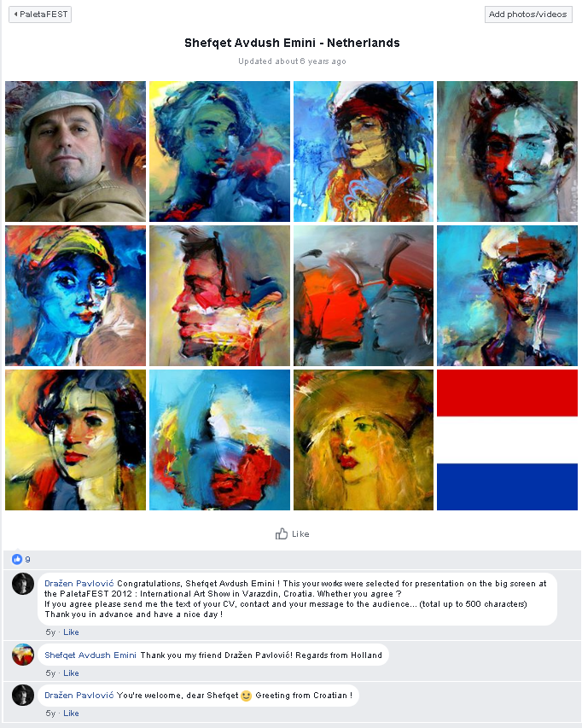Image resolution: width=582 pixels, height=728 pixels.
Task: Click Dražen Pavlović's avatar on the Congratulations comment
Action: coord(23,584)
